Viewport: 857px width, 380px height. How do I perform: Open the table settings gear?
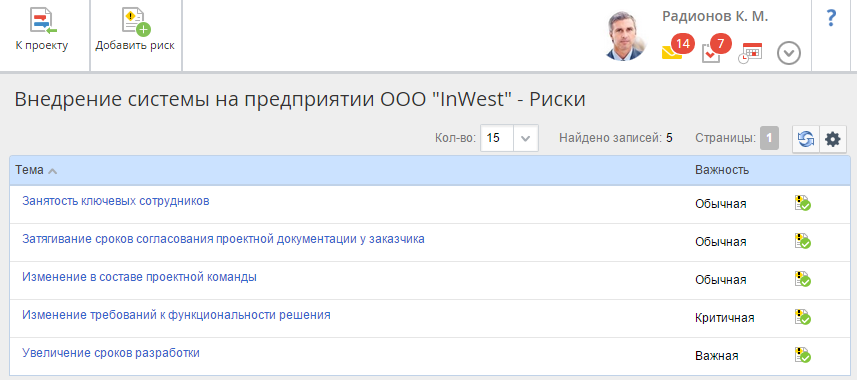pos(832,139)
